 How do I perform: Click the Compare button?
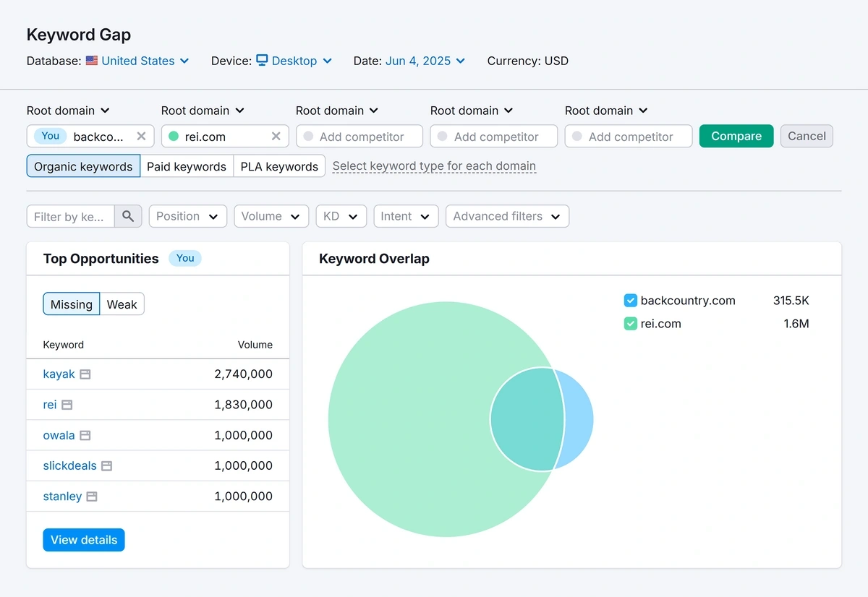pyautogui.click(x=736, y=136)
